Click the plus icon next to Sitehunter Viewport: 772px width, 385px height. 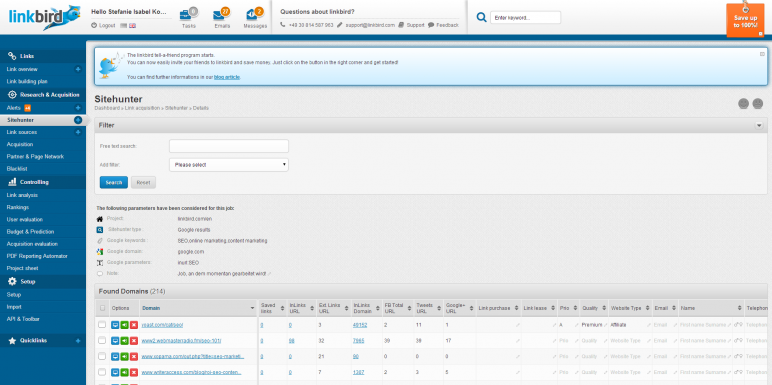click(78, 120)
